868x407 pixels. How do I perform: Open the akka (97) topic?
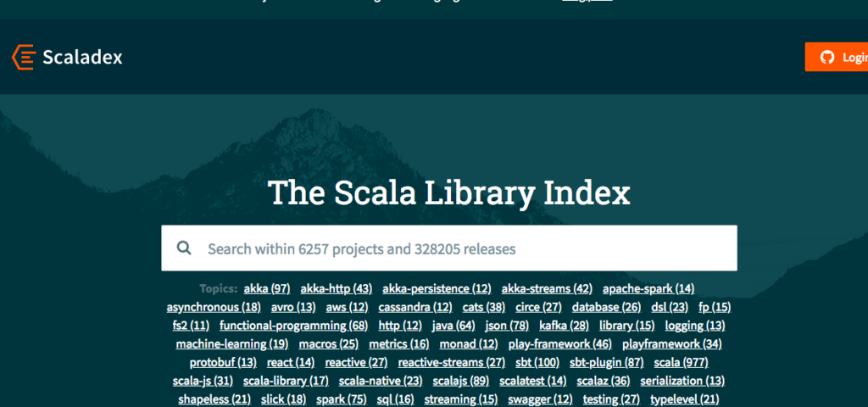[x=267, y=288]
